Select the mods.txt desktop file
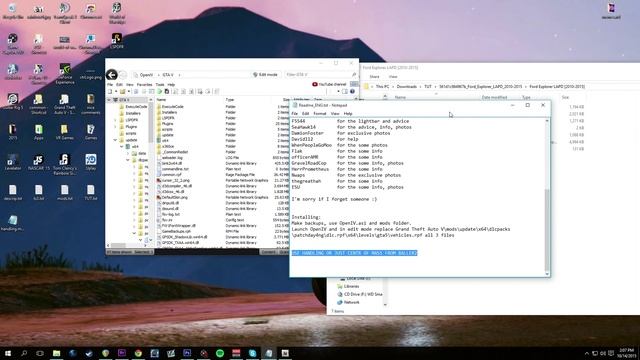This screenshot has width=640, height=360. 64,193
